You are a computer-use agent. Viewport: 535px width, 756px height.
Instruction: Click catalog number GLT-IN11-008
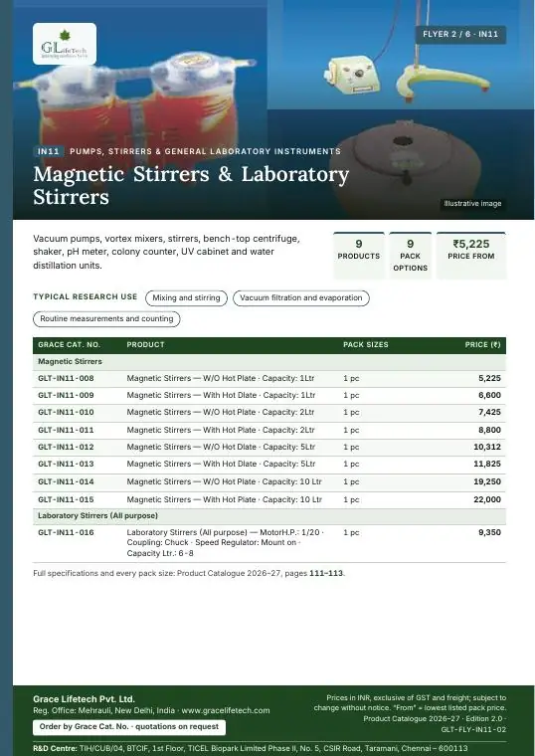(x=66, y=378)
